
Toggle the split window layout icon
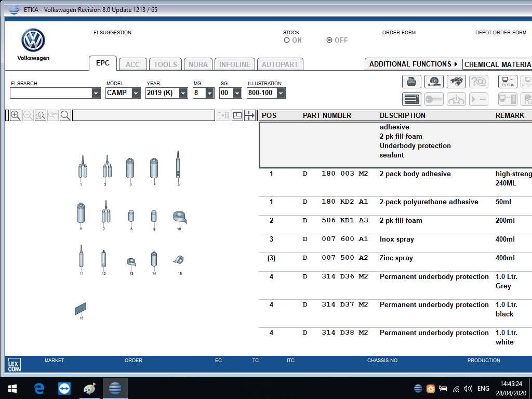[237, 115]
